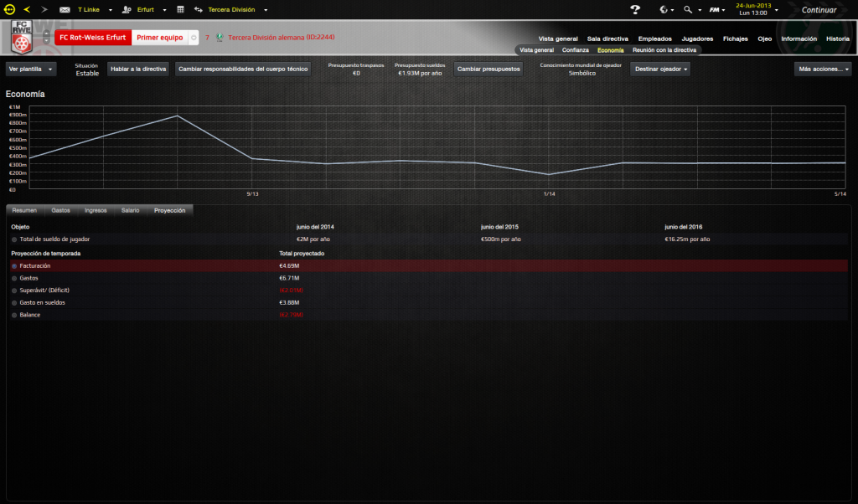Click the Presupuesto sueldos value €1.93M por año
Image resolution: width=858 pixels, height=504 pixels.
pyautogui.click(x=420, y=73)
